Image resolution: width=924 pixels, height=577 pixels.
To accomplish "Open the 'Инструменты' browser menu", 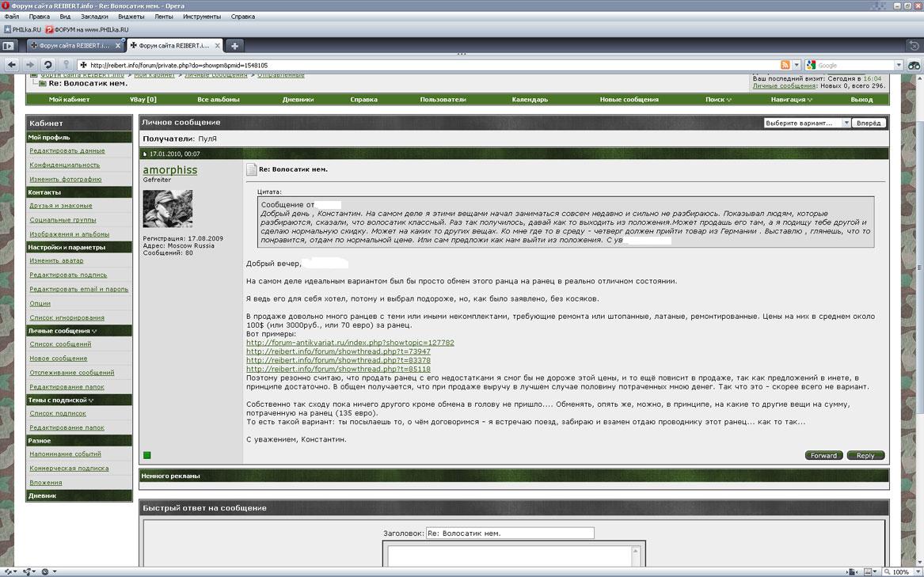I will coord(201,17).
